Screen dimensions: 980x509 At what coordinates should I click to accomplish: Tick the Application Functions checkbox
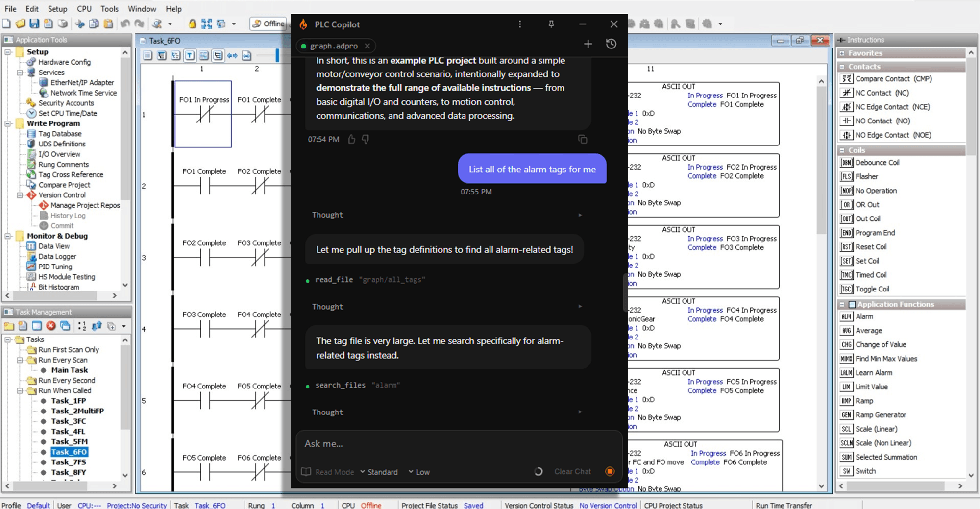click(852, 304)
